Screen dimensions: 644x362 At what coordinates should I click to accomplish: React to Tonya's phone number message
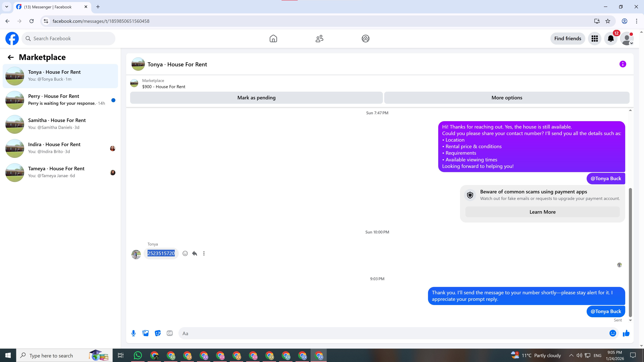click(185, 253)
